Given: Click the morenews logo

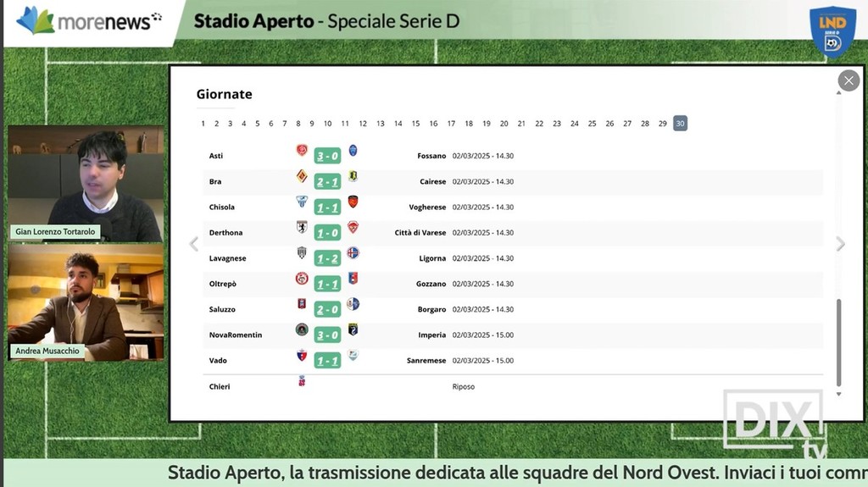Looking at the screenshot, I should (89, 21).
